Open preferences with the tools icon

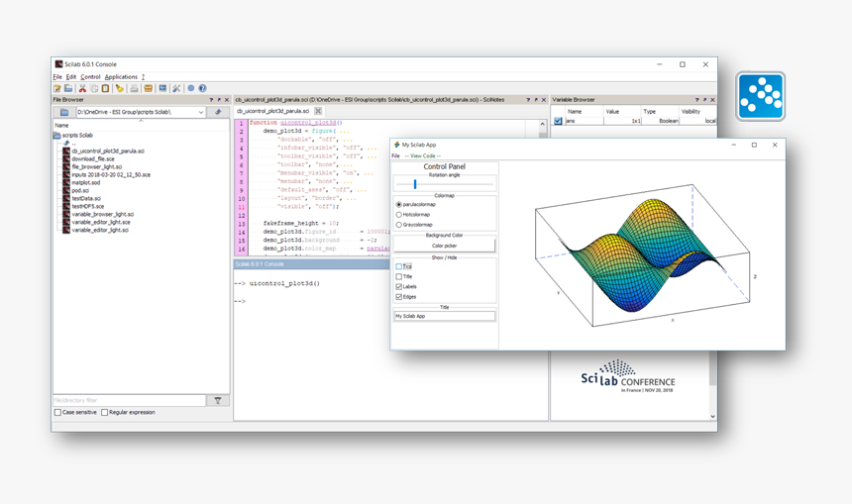point(176,88)
